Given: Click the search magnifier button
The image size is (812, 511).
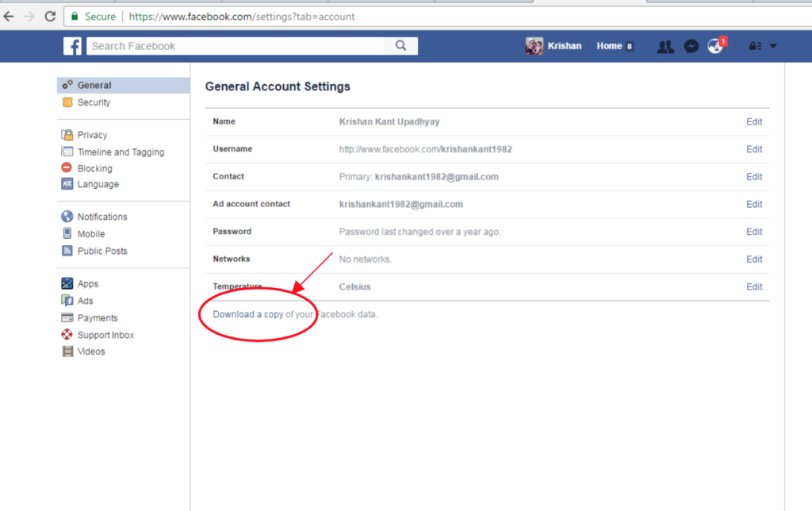Looking at the screenshot, I should coord(400,45).
